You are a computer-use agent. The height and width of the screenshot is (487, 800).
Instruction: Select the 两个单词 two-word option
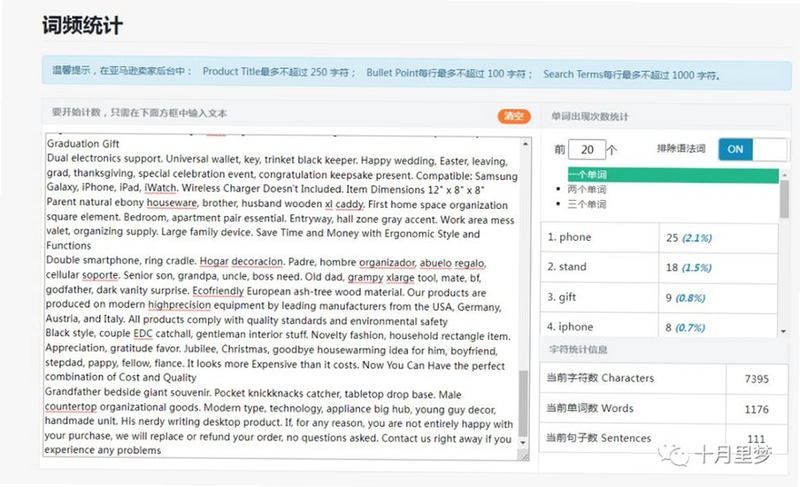tap(587, 190)
